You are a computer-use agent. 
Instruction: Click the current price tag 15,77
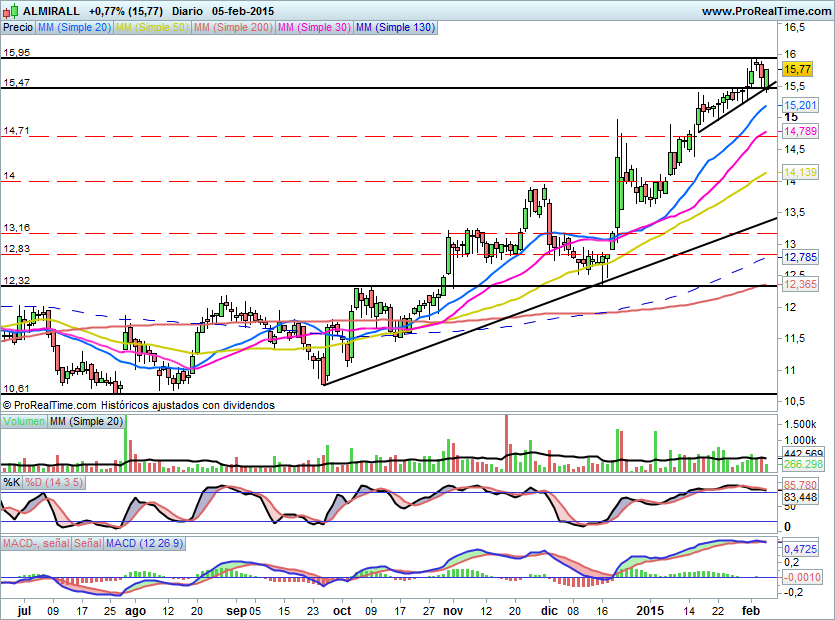[x=797, y=69]
